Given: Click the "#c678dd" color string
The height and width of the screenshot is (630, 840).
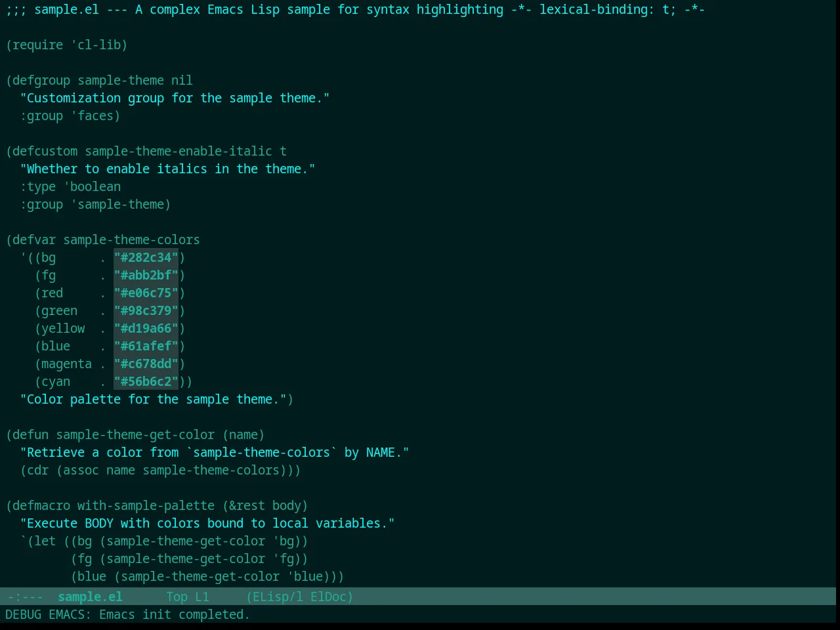Looking at the screenshot, I should pos(146,364).
